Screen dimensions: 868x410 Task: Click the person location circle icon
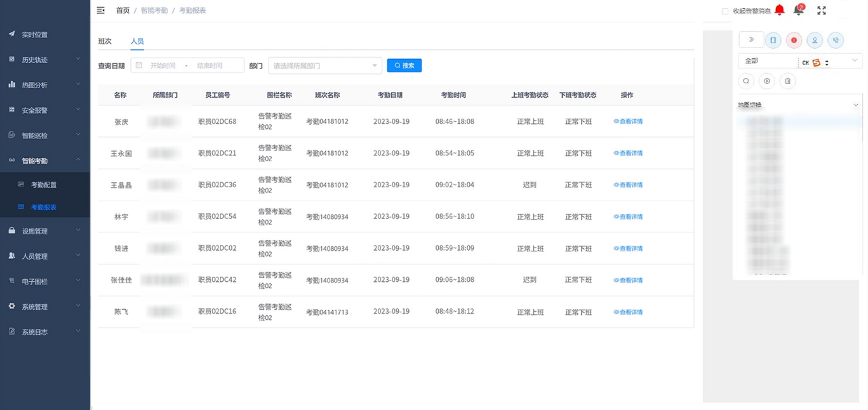(814, 41)
